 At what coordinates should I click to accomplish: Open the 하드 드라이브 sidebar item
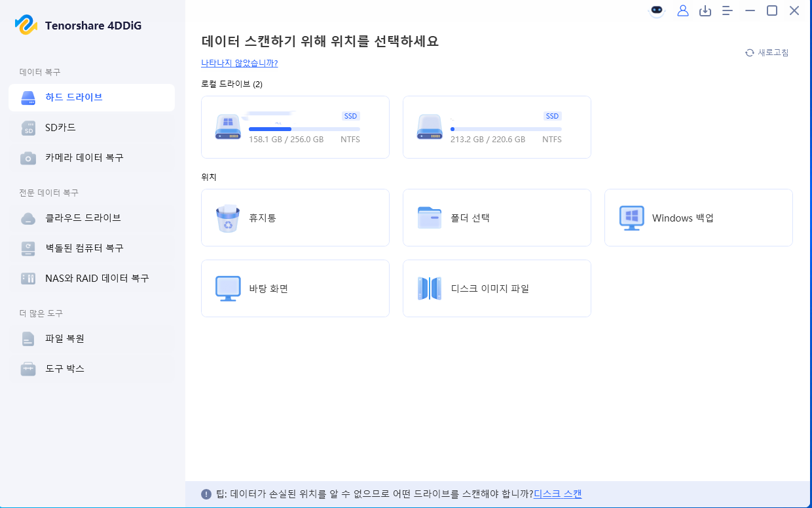tap(92, 98)
